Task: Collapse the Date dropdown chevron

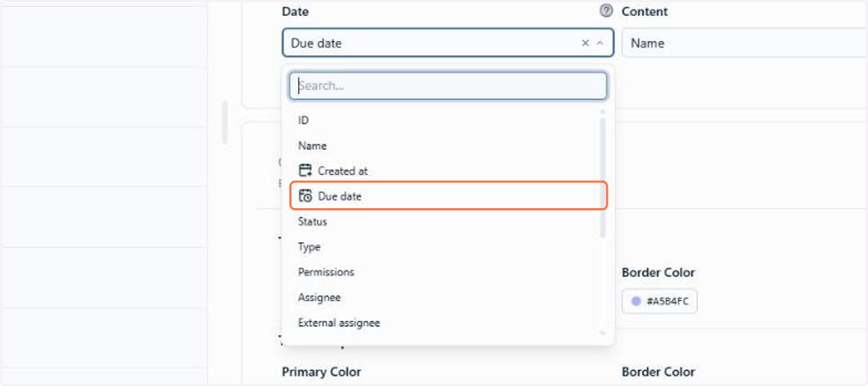Action: tap(600, 43)
